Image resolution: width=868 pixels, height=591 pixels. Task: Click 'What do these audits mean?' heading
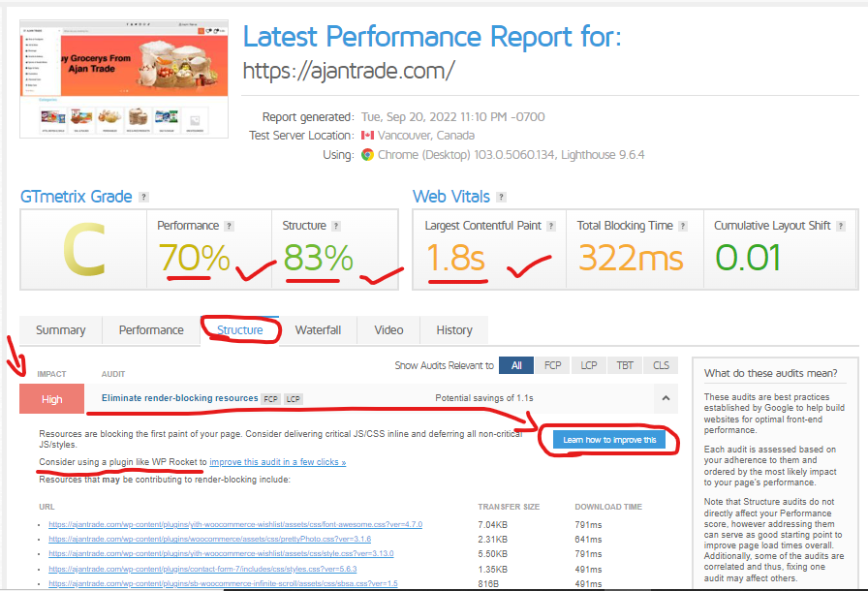click(770, 374)
